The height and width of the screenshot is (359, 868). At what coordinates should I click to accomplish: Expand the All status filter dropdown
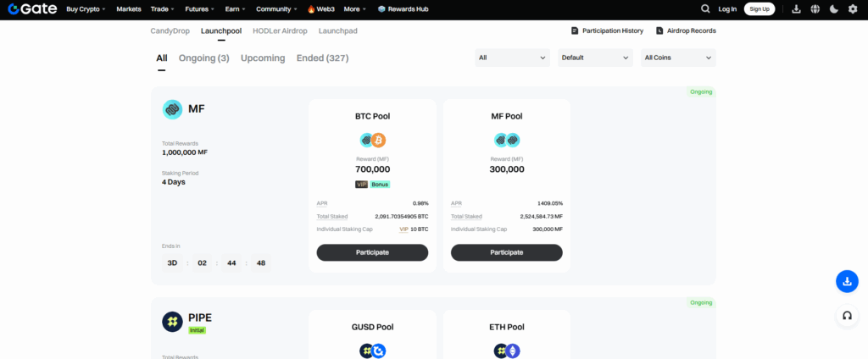(x=512, y=58)
